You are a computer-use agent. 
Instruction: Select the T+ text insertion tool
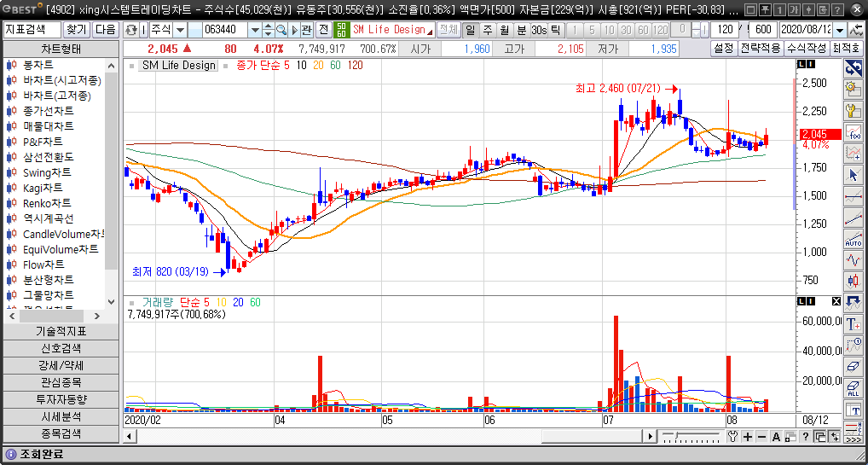pyautogui.click(x=853, y=324)
